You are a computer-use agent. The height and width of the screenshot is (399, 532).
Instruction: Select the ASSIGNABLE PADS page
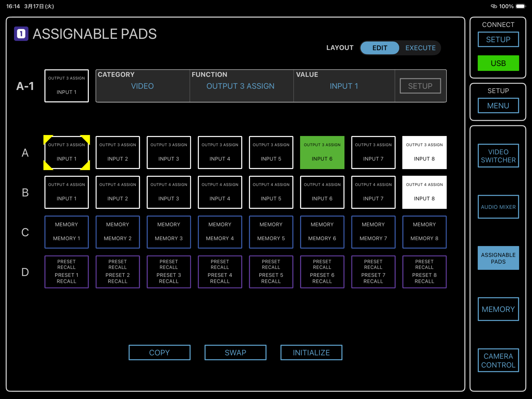click(498, 258)
